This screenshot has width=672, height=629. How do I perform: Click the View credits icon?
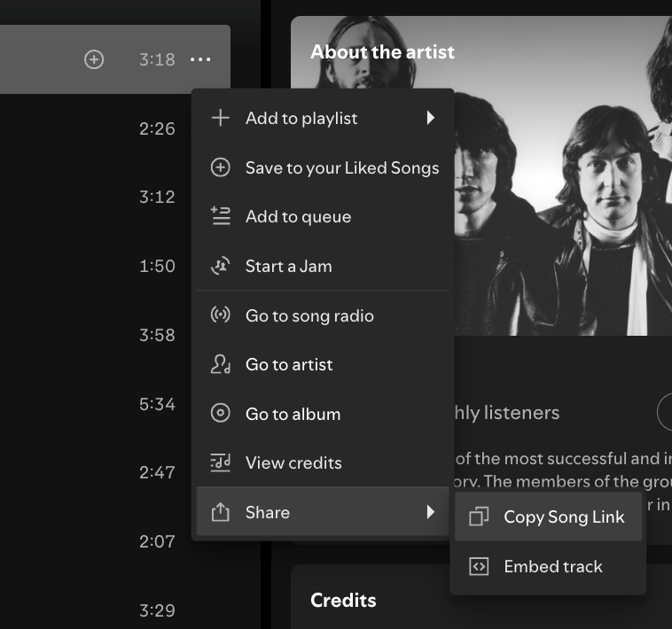pyautogui.click(x=220, y=462)
